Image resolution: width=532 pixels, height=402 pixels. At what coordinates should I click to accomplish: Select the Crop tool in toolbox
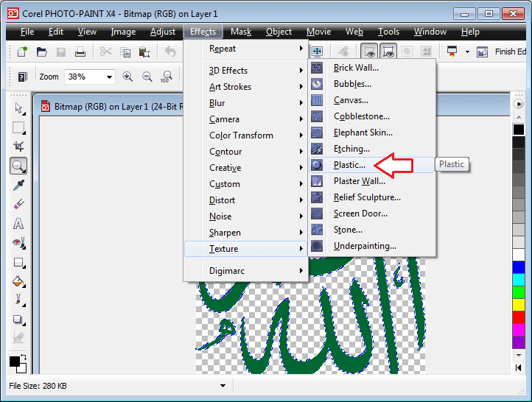coord(18,147)
